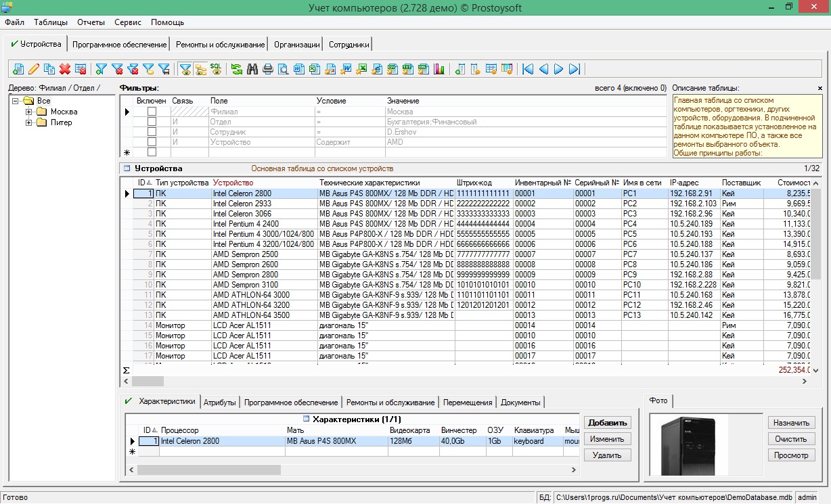The image size is (831, 504).
Task: Click the table color settings icon
Action: point(506,68)
